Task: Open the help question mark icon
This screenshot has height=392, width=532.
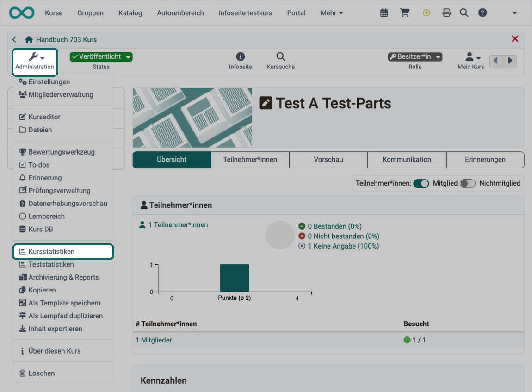Action: pos(483,13)
